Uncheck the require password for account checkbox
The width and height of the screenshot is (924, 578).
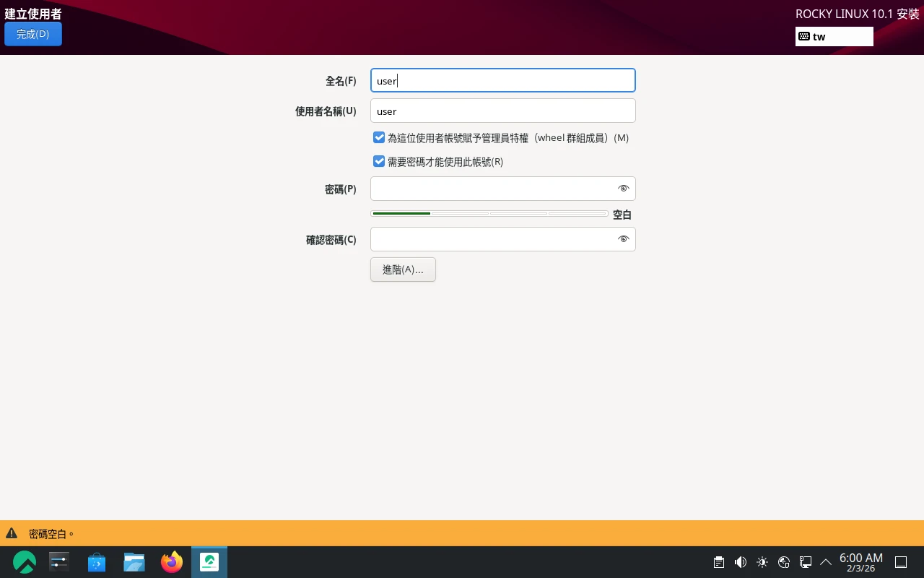[379, 162]
